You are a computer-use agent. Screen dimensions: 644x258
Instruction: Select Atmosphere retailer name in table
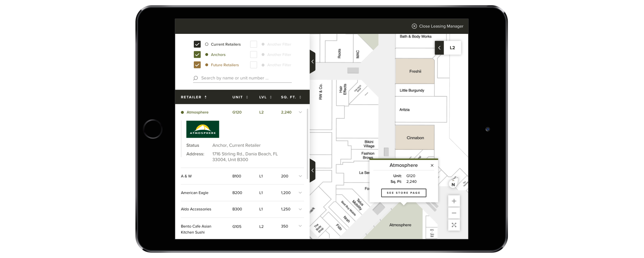(x=197, y=112)
